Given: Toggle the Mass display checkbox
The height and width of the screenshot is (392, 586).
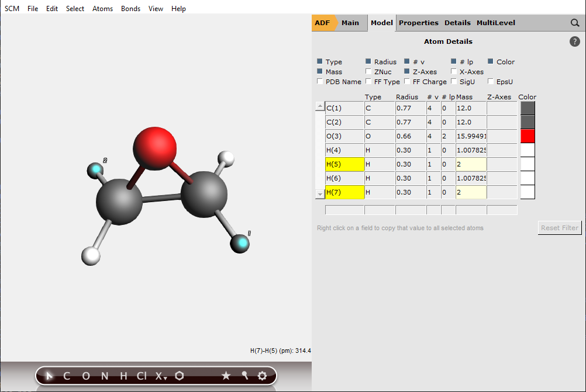Looking at the screenshot, I should 320,71.
